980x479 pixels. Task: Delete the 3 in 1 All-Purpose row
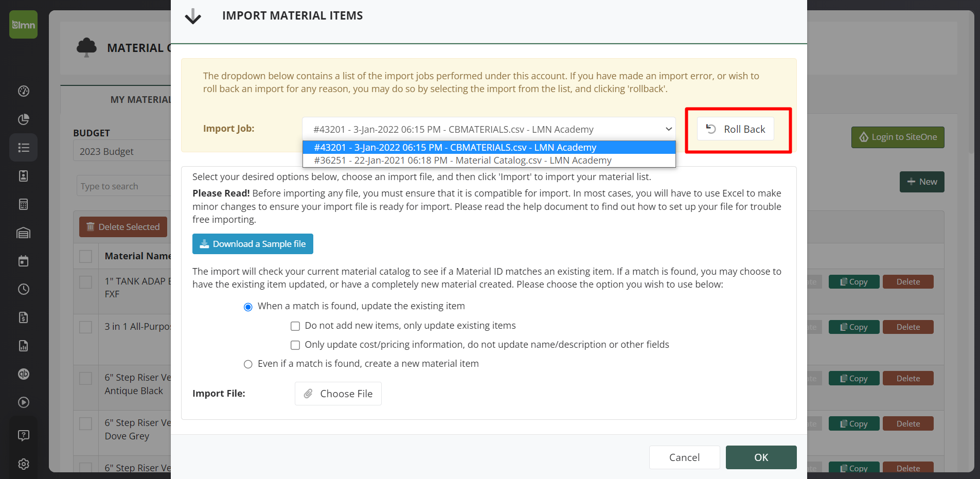click(x=908, y=327)
